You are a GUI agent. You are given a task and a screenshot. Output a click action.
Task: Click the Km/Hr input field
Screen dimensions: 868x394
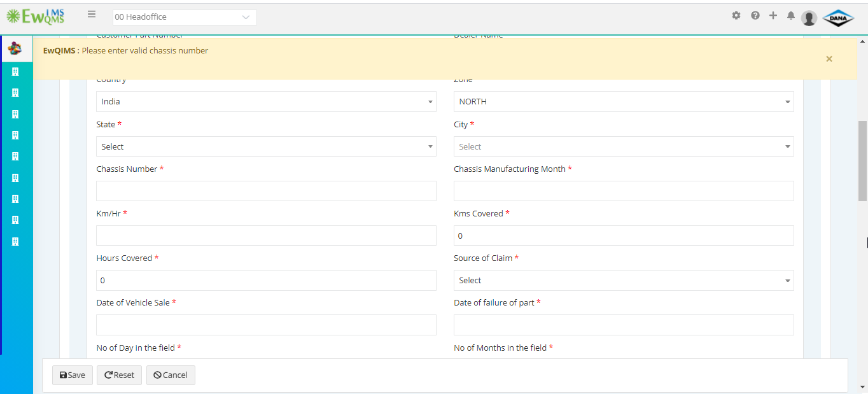pos(266,236)
